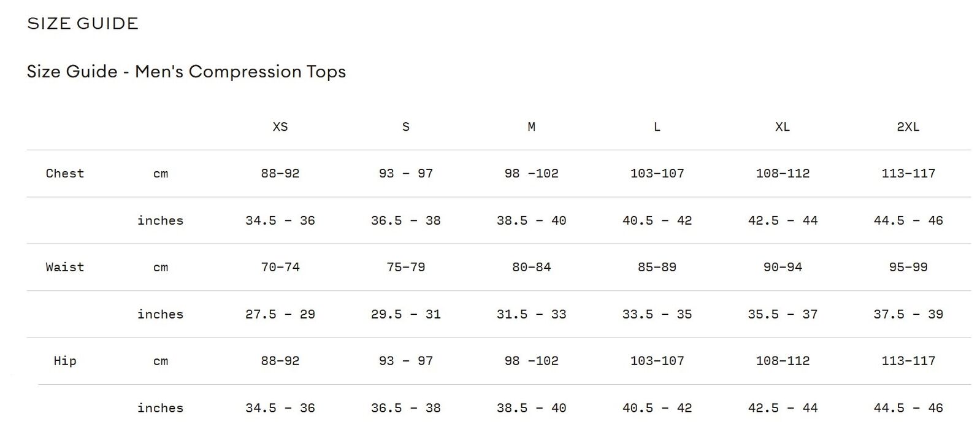This screenshot has width=980, height=429.
Task: Click the 85-89 waist cm cell
Action: click(657, 268)
